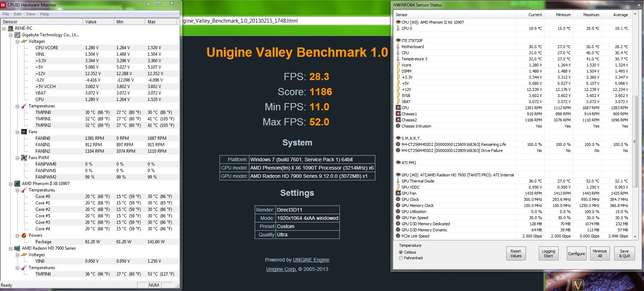Open the Edit menu in HWMonitor

tap(18, 14)
